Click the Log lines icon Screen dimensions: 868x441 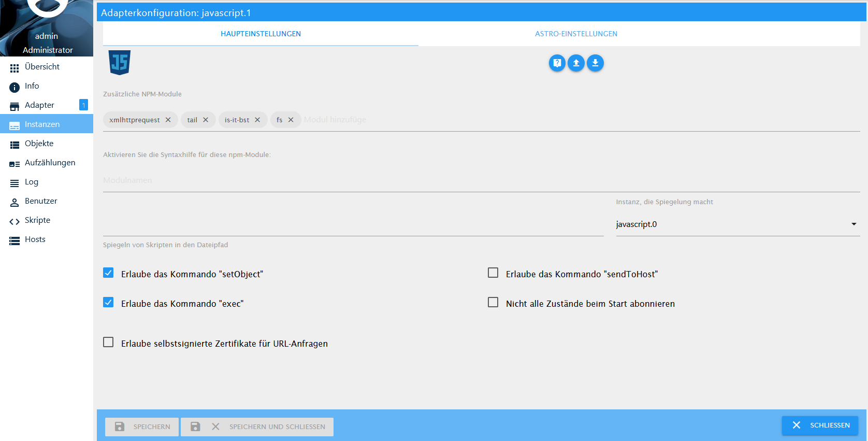coord(15,183)
